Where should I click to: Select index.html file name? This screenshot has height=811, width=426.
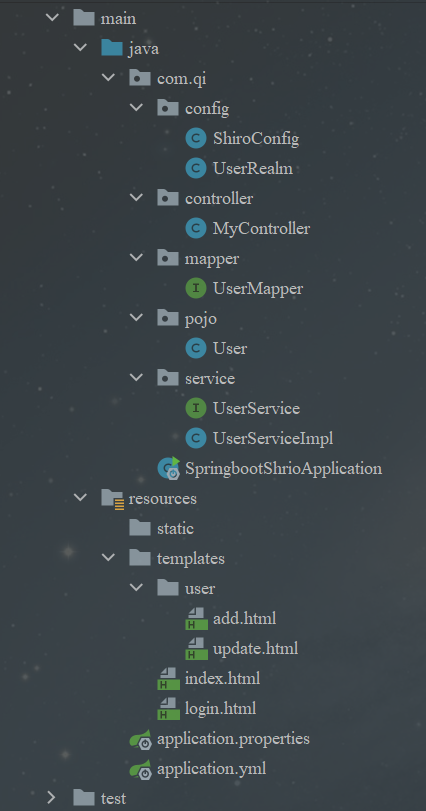click(222, 679)
